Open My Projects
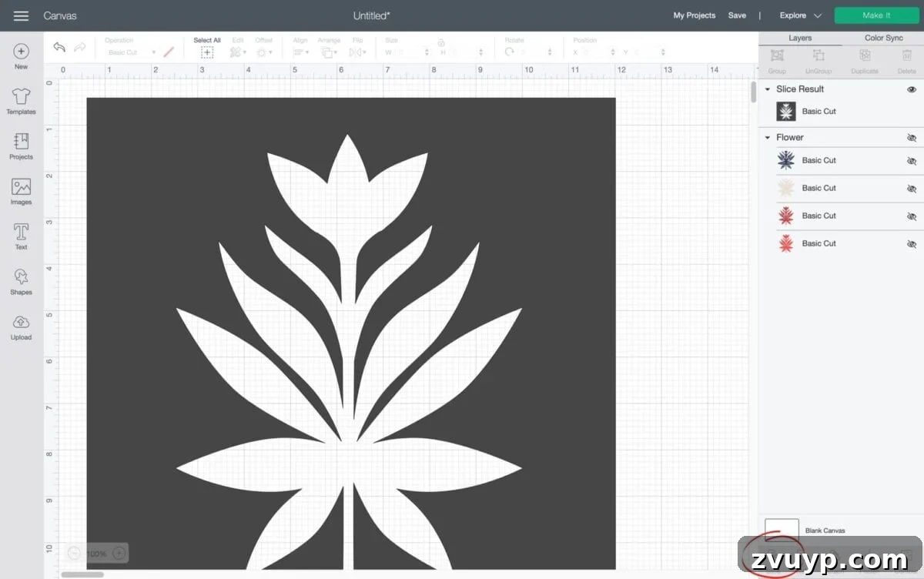Image resolution: width=924 pixels, height=579 pixels. click(x=694, y=15)
